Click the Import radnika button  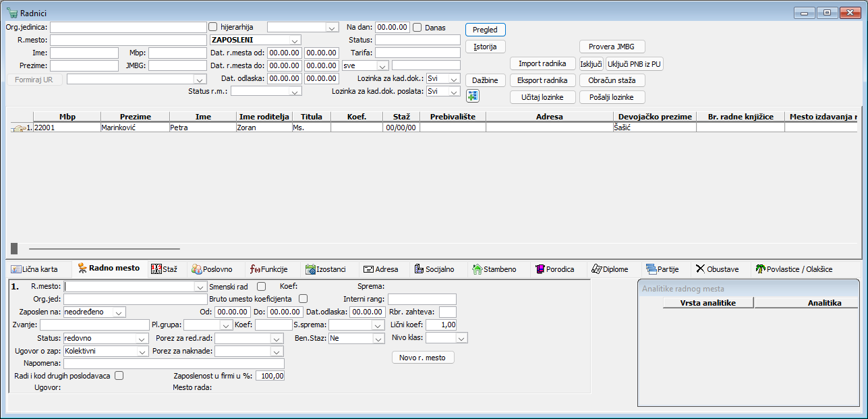tap(543, 63)
